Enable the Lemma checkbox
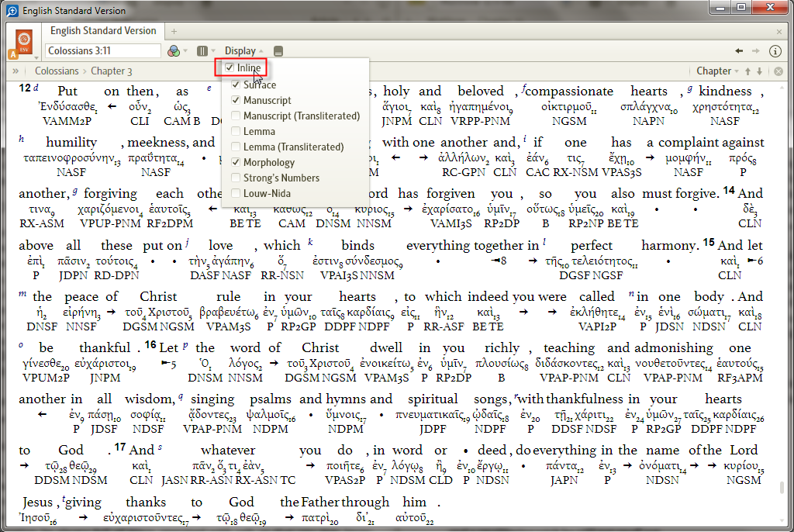This screenshot has width=794, height=532. (x=236, y=131)
